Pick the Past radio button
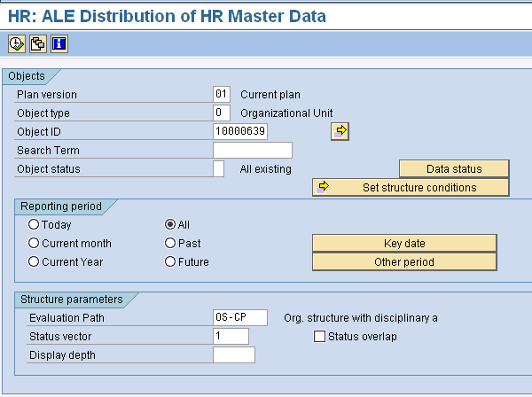The image size is (532, 397). 170,243
